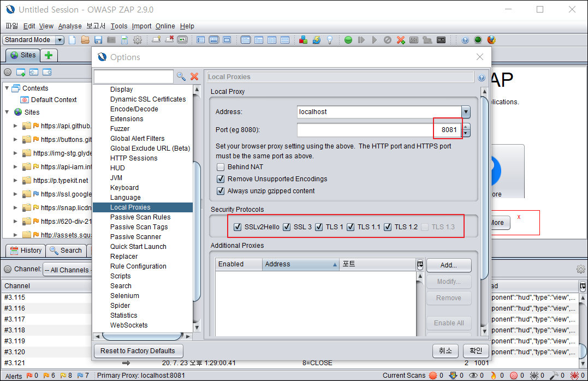Toggle the SSL 3 protocol checkbox

pyautogui.click(x=287, y=227)
